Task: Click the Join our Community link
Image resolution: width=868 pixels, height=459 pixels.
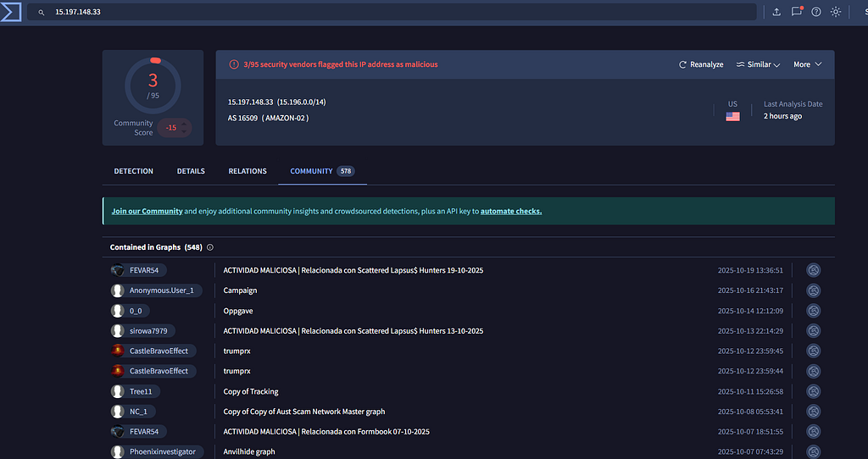Action: point(147,211)
